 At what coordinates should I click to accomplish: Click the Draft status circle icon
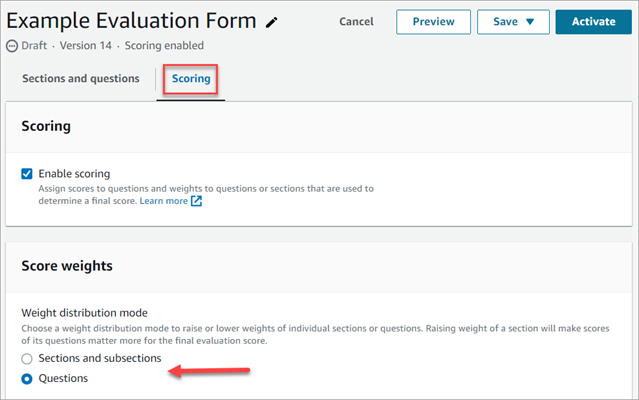pos(12,46)
